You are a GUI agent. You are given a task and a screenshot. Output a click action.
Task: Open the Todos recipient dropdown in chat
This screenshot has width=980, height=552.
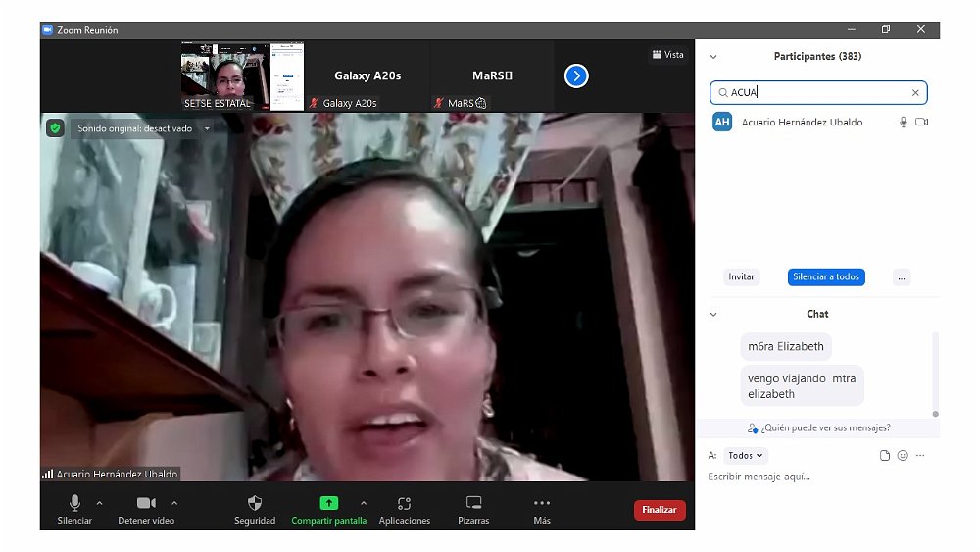[746, 456]
